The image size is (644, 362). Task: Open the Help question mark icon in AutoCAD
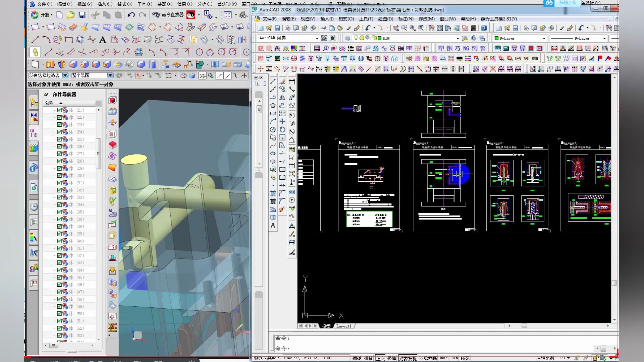484,28
